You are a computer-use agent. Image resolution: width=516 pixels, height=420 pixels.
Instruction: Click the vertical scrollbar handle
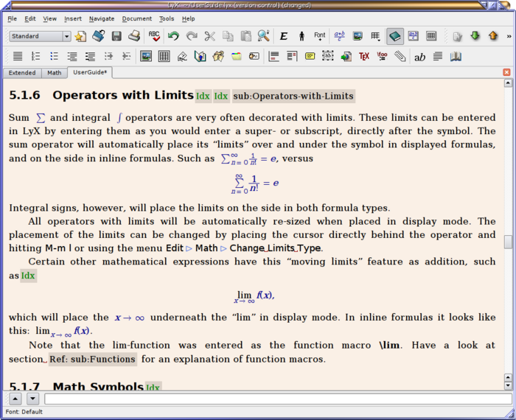(x=507, y=242)
